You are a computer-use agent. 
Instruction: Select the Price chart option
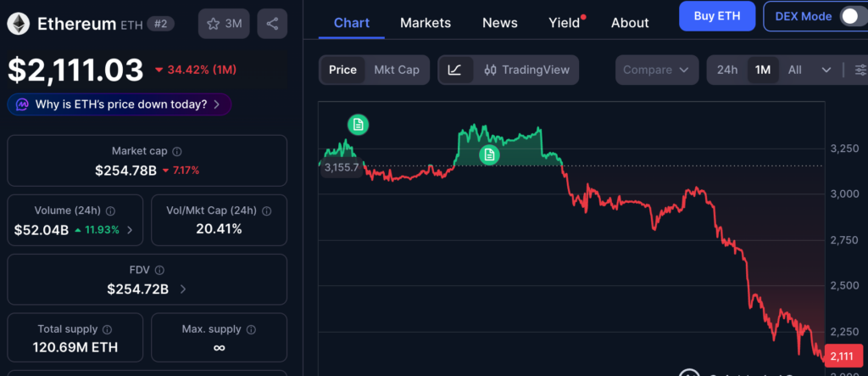tap(342, 70)
